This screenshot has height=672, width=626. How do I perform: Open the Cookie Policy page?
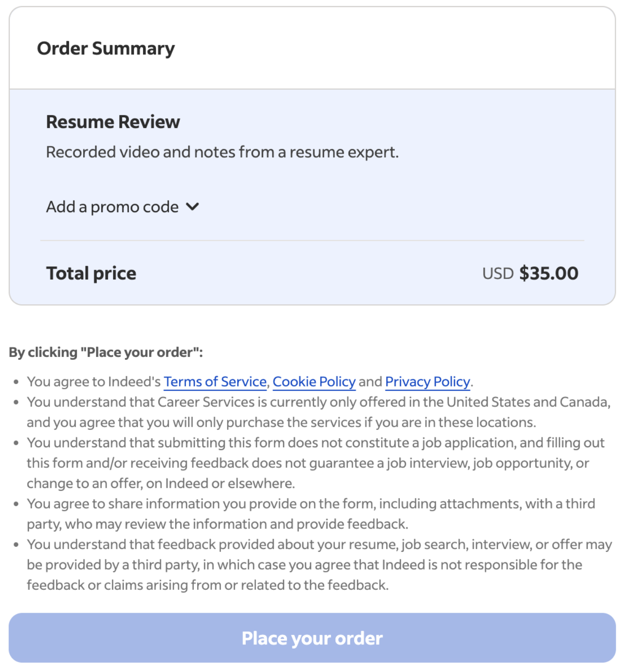click(314, 381)
